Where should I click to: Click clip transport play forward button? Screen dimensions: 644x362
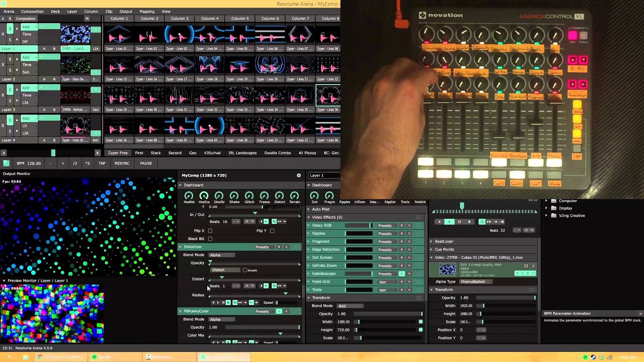[x=450, y=222]
